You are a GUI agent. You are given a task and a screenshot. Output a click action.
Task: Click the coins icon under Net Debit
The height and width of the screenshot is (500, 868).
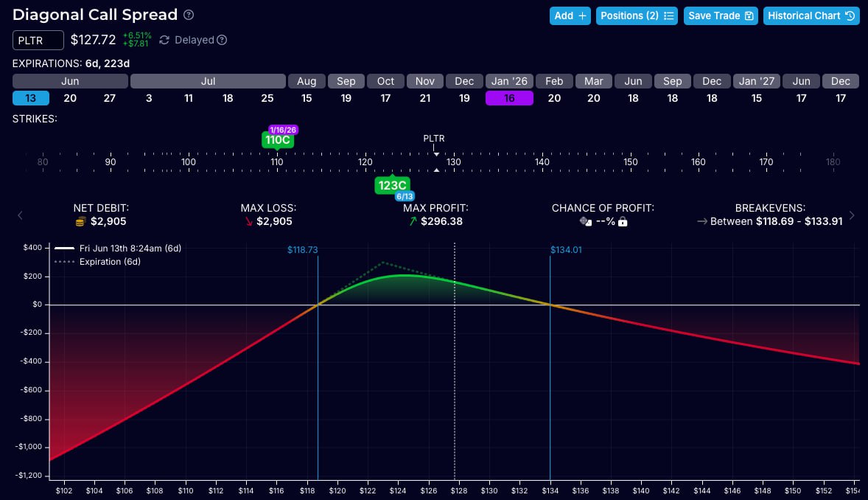point(81,221)
